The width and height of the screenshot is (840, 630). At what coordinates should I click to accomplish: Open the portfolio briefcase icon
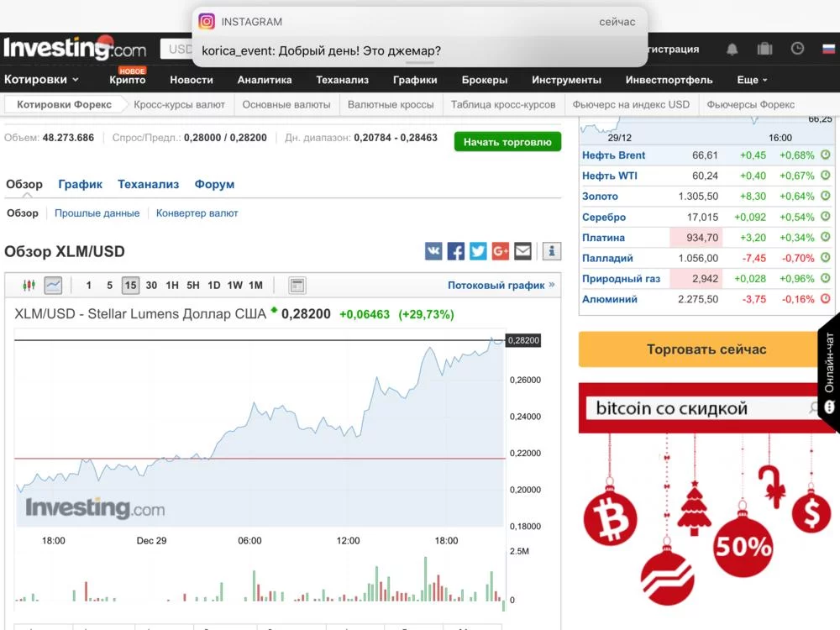(764, 49)
